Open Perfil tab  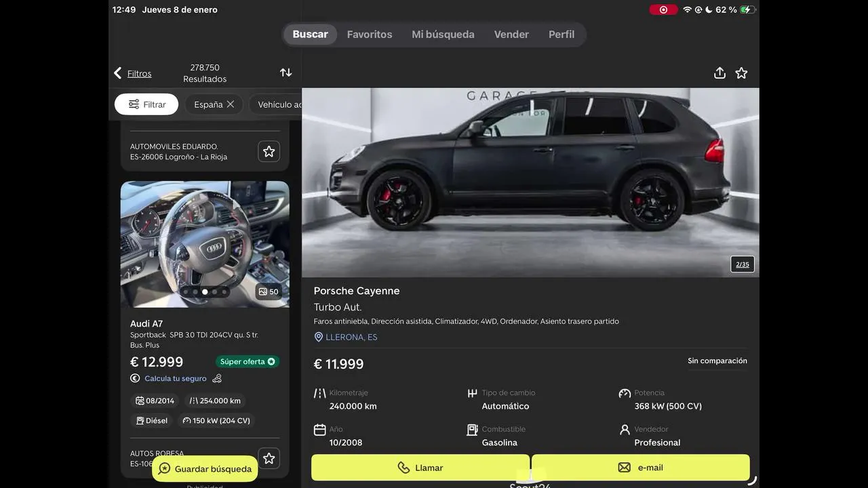click(x=561, y=35)
